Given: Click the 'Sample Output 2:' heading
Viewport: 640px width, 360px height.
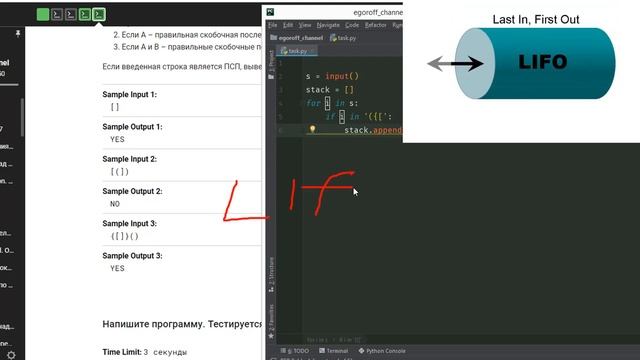Looking at the screenshot, I should tap(132, 191).
